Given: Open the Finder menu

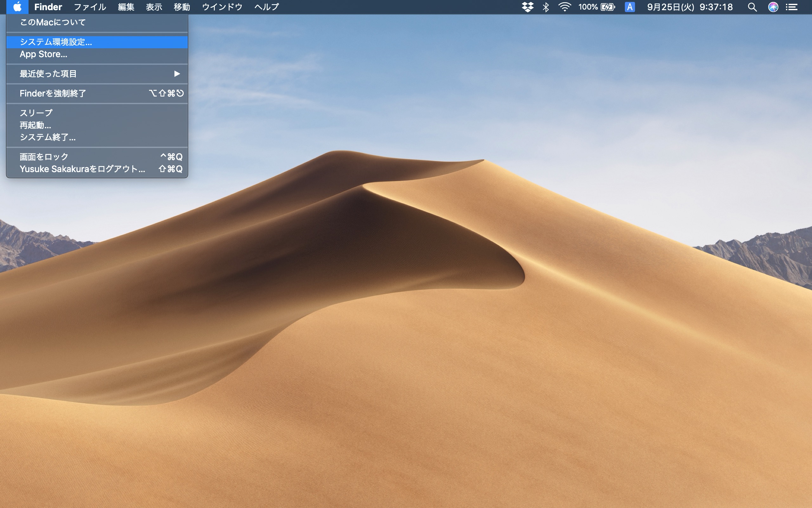Looking at the screenshot, I should [x=48, y=7].
